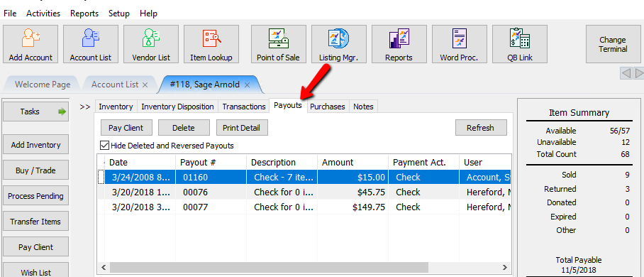Viewport: 644px width, 277px height.
Task: Click the Add Account toolbar icon
Action: point(30,44)
